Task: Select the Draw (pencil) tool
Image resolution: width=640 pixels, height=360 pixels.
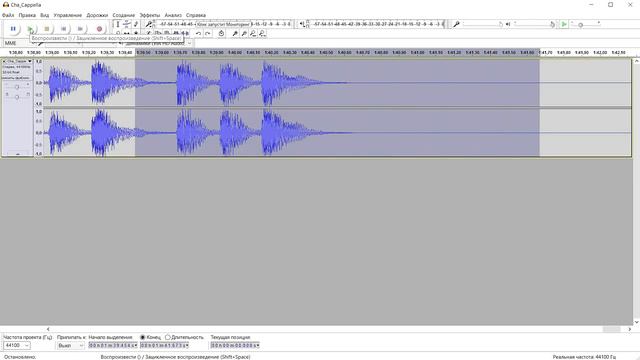Action: click(x=136, y=24)
